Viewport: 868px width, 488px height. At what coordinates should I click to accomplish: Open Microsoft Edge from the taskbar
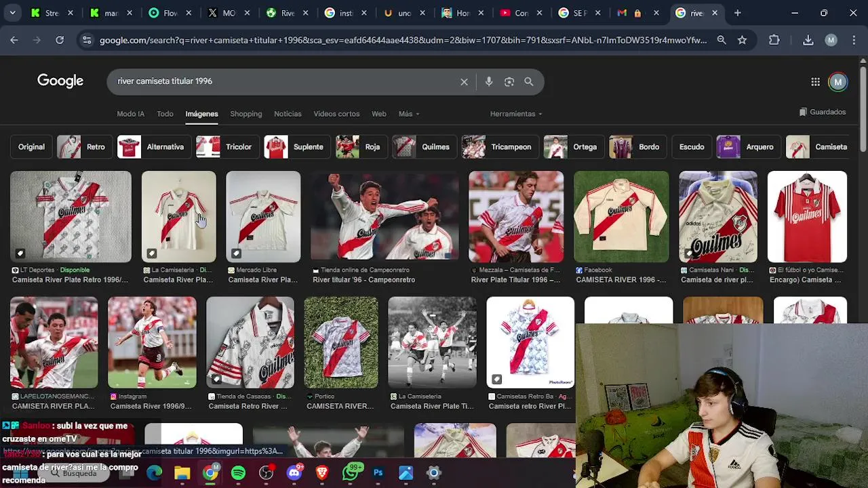(155, 472)
